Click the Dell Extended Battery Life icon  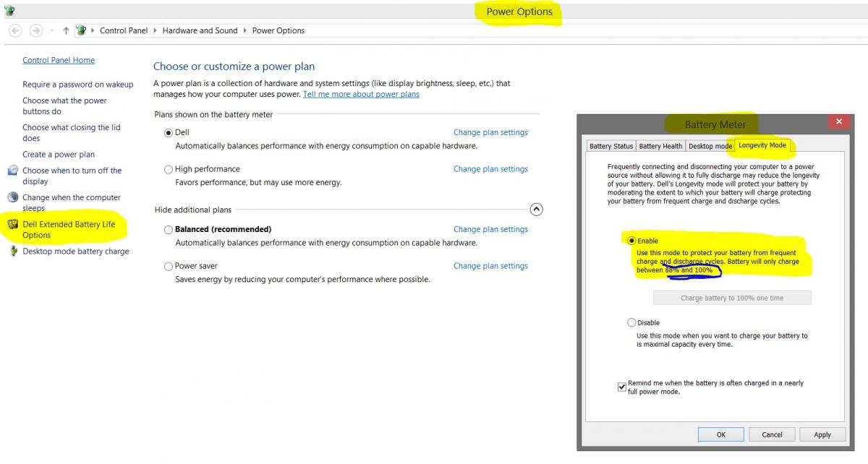click(x=12, y=225)
